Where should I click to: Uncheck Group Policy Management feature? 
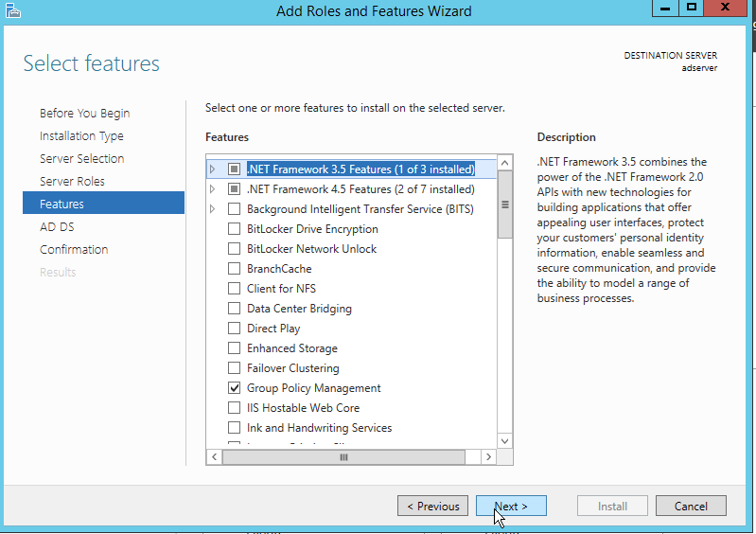235,388
